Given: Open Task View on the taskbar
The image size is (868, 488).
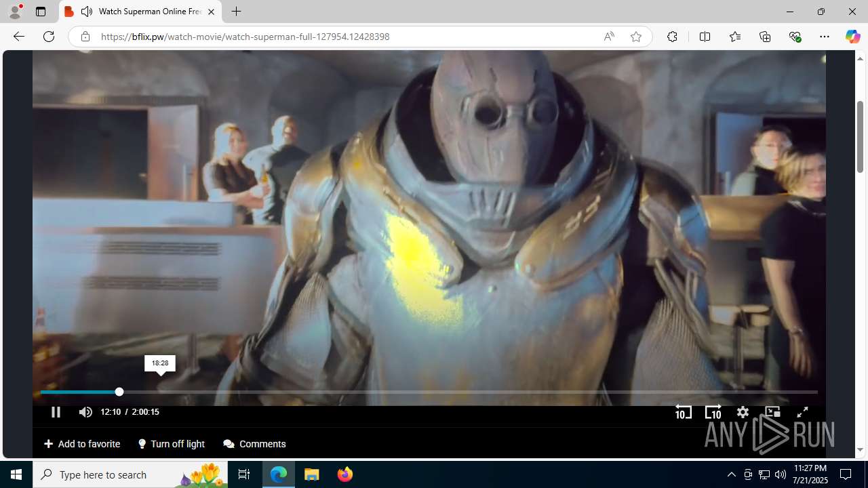Looking at the screenshot, I should (x=244, y=474).
